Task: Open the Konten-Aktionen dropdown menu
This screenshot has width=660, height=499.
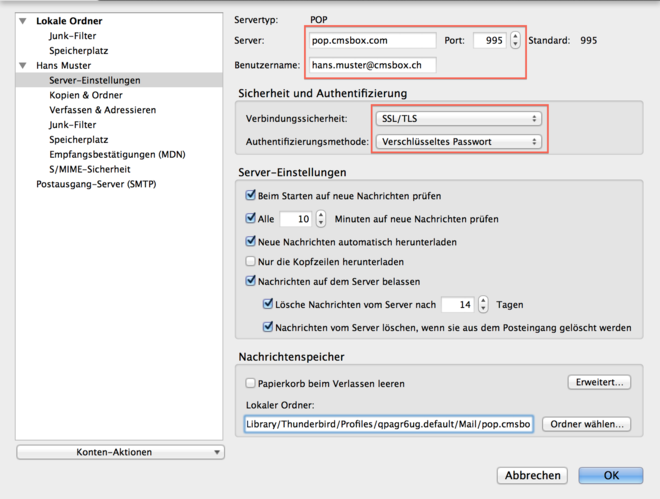Action: coord(120,452)
